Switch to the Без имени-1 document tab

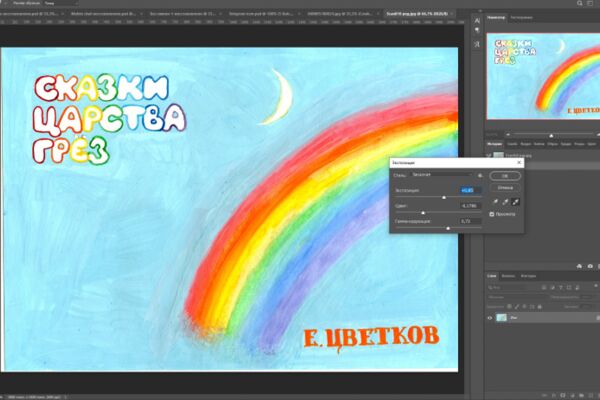tap(183, 14)
